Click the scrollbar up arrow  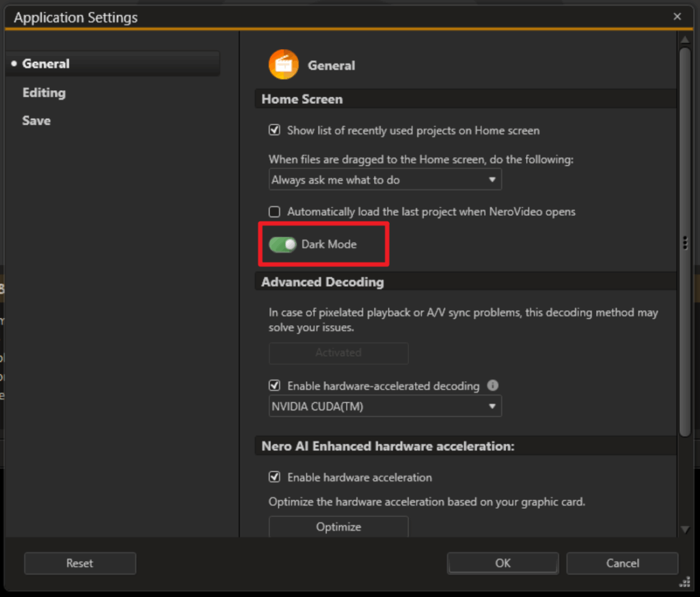point(685,40)
